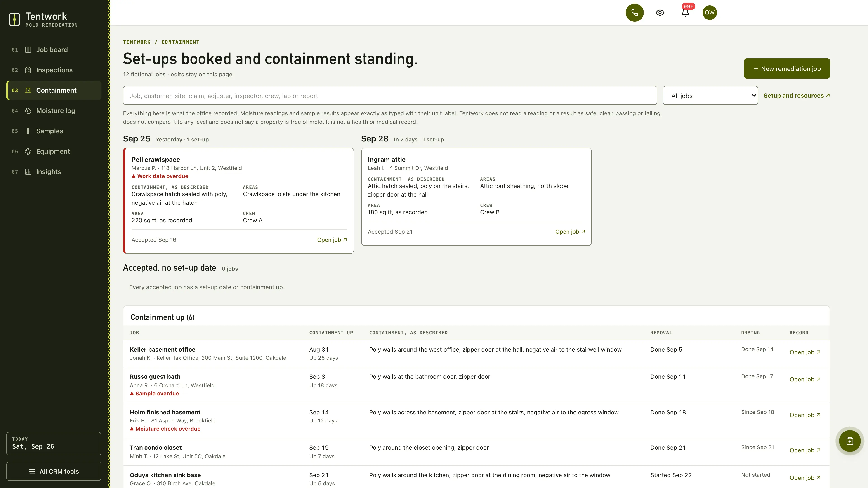The height and width of the screenshot is (488, 868).
Task: Click the Containment up (6) heading
Action: point(163,317)
